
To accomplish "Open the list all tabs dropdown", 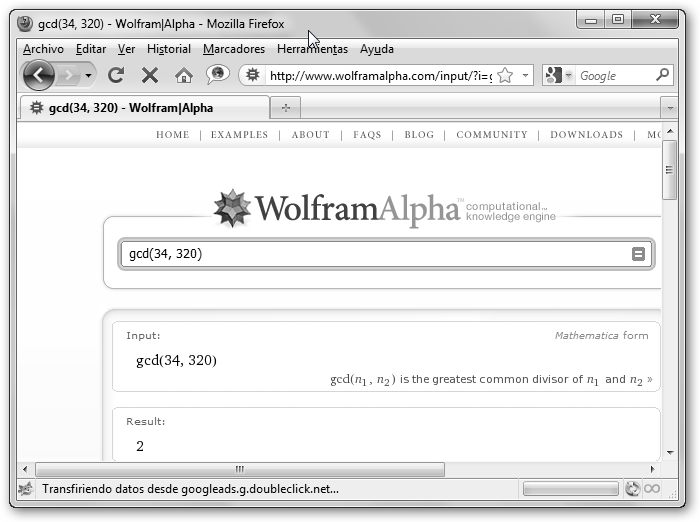I will [x=668, y=108].
